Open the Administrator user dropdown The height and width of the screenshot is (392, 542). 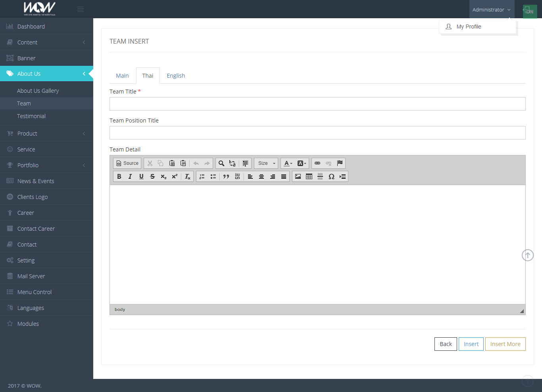(x=492, y=10)
